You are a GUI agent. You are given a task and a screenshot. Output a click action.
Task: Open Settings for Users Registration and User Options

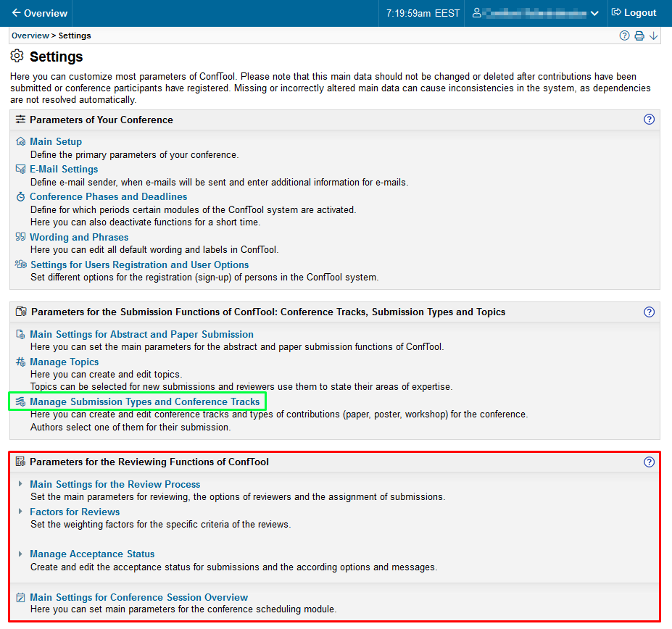coord(139,264)
